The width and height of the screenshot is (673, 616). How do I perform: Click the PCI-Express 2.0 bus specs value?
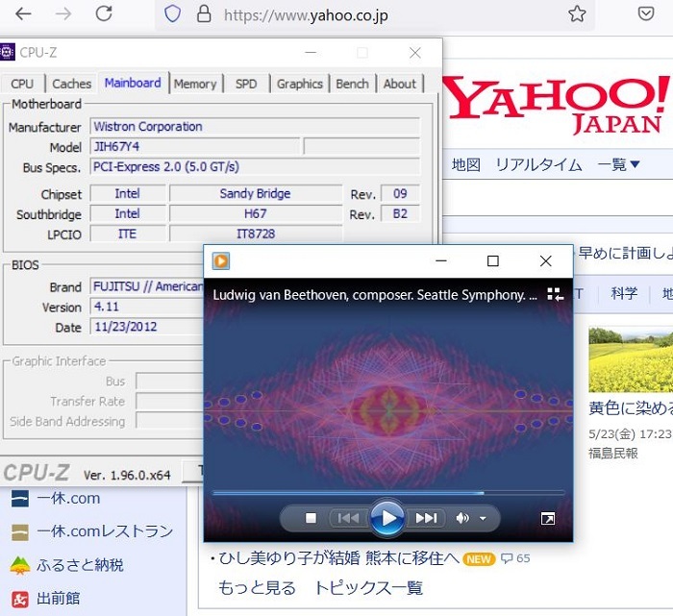point(255,166)
